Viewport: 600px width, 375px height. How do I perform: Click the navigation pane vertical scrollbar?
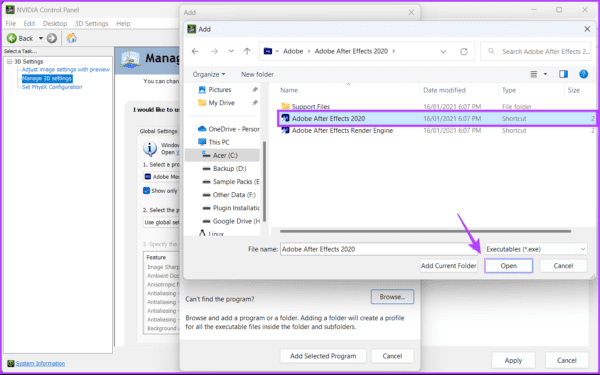[x=264, y=182]
